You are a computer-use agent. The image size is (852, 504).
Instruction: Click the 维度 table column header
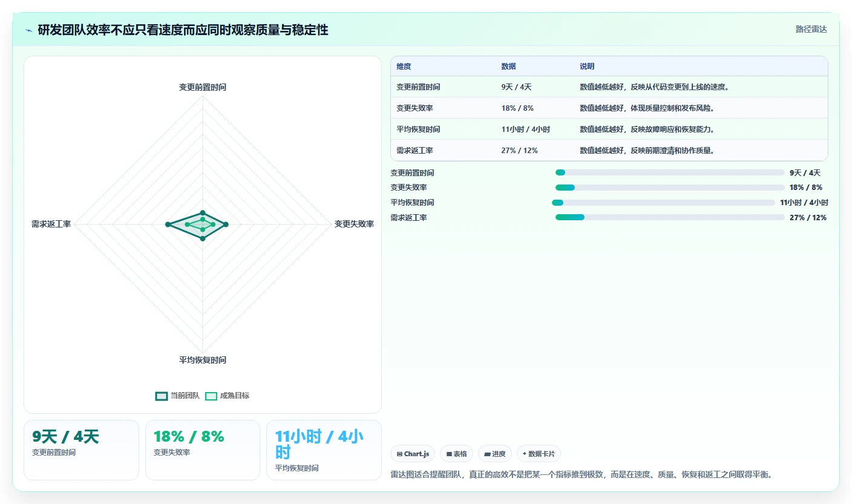404,67
